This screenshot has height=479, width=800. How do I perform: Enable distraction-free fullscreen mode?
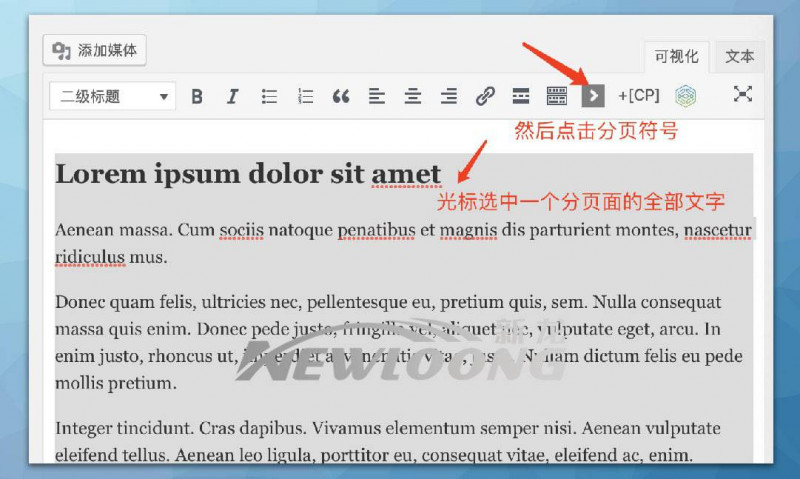742,94
